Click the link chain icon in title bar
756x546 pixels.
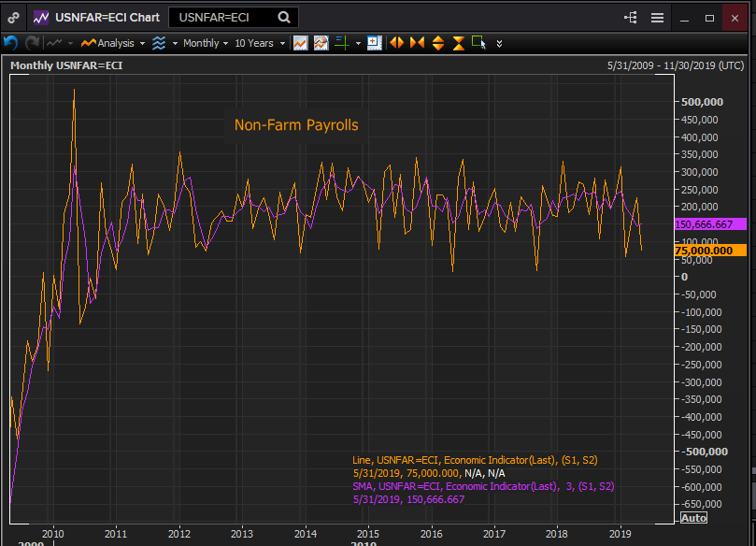pos(15,18)
